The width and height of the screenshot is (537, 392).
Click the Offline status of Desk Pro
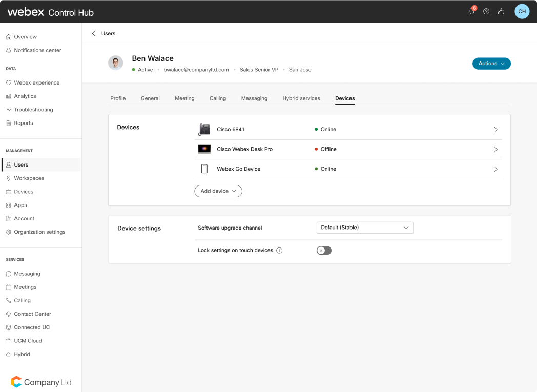[325, 149]
